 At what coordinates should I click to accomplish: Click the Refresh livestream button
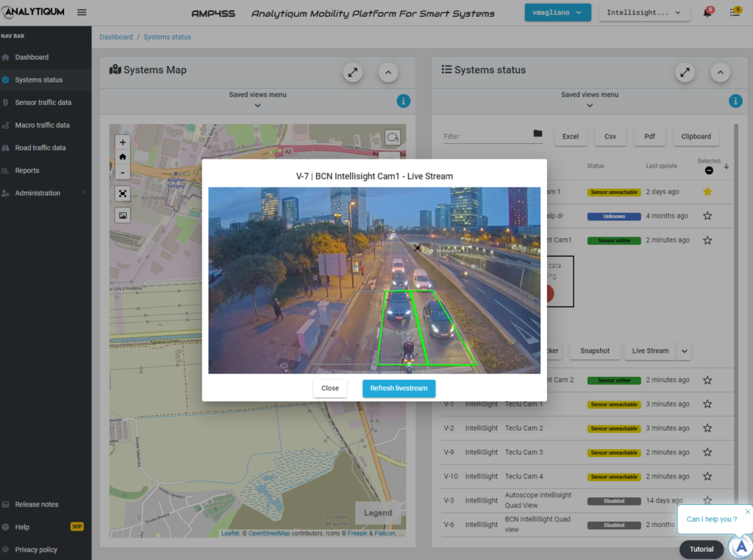pyautogui.click(x=399, y=388)
